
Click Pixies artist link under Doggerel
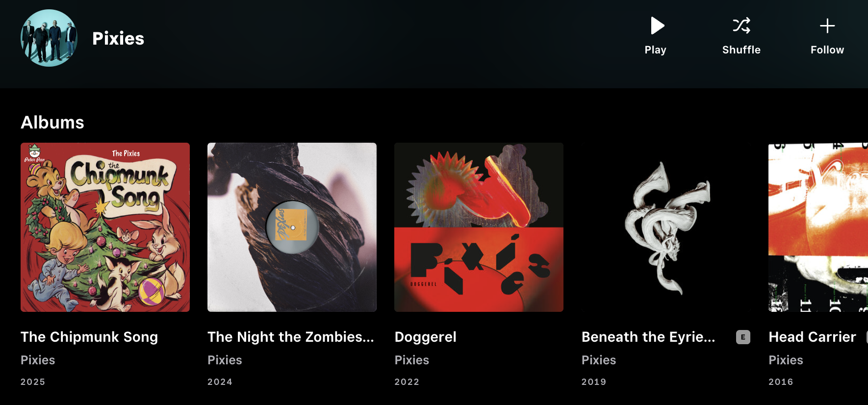412,360
